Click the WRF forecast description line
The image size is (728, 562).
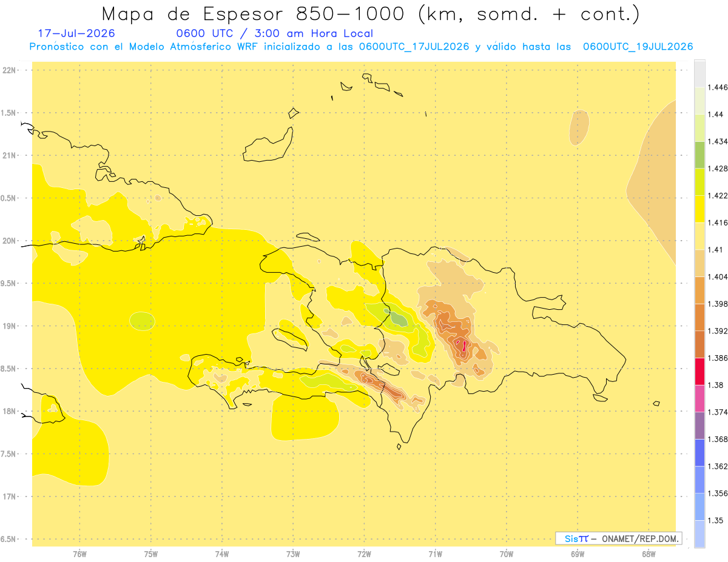[361, 47]
